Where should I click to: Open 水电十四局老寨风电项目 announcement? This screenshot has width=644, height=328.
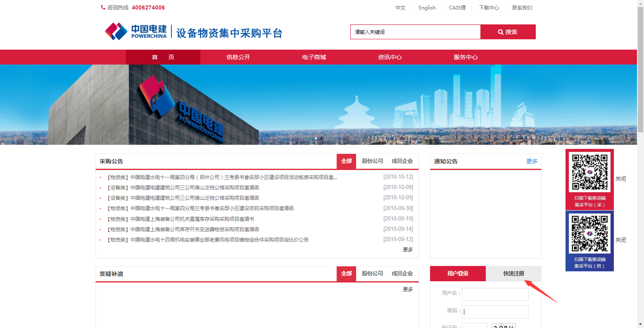[208, 240]
